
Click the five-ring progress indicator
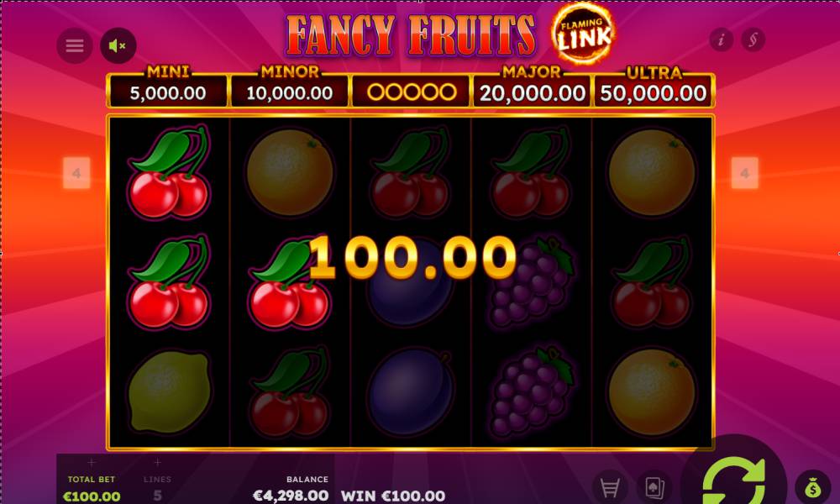pyautogui.click(x=411, y=92)
